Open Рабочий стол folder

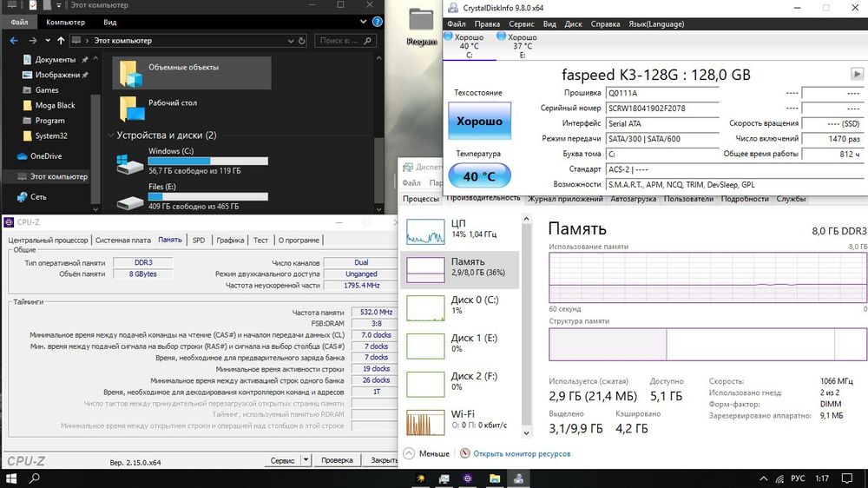pyautogui.click(x=192, y=108)
